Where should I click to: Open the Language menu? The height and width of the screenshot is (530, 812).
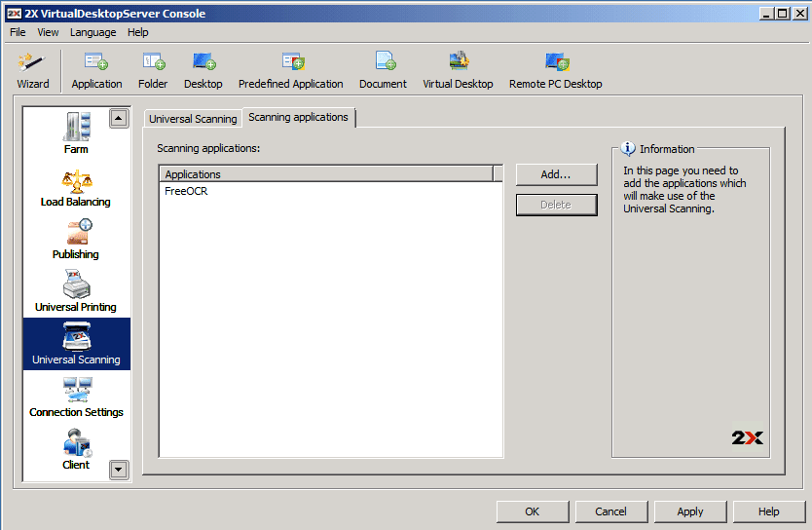click(x=93, y=32)
